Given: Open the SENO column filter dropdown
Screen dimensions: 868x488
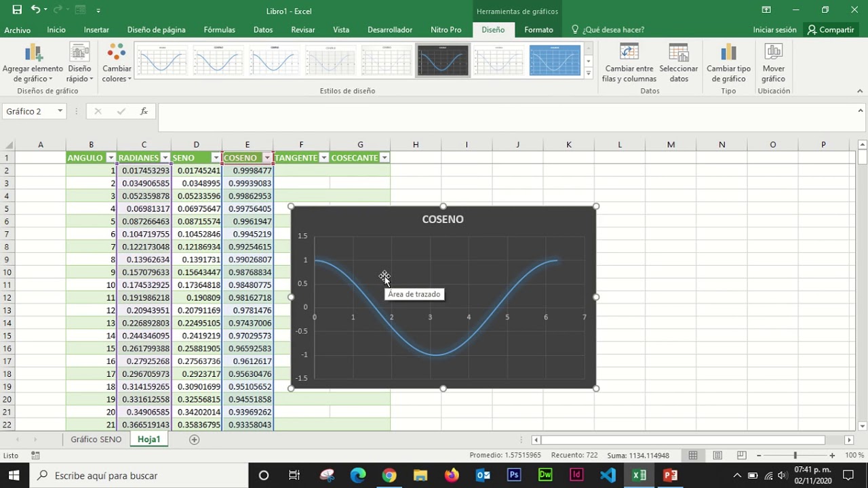Looking at the screenshot, I should pyautogui.click(x=216, y=158).
